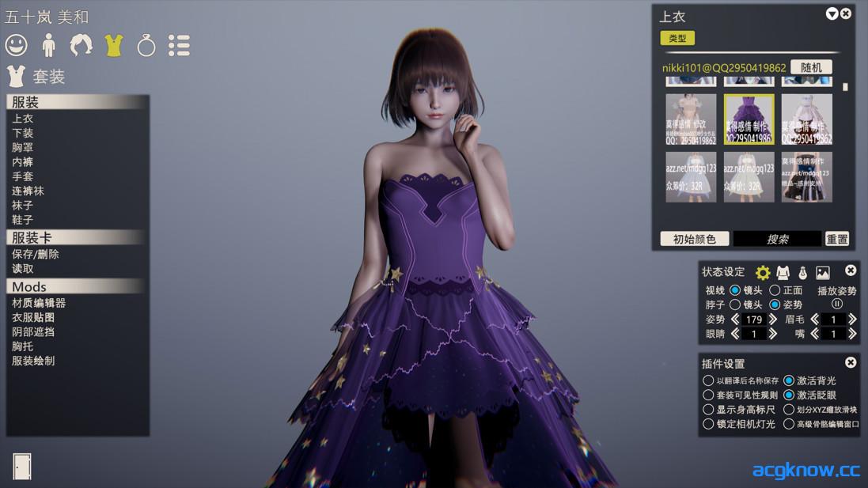Edit the 姿势 value field showing 179
The height and width of the screenshot is (488, 868).
(x=754, y=320)
